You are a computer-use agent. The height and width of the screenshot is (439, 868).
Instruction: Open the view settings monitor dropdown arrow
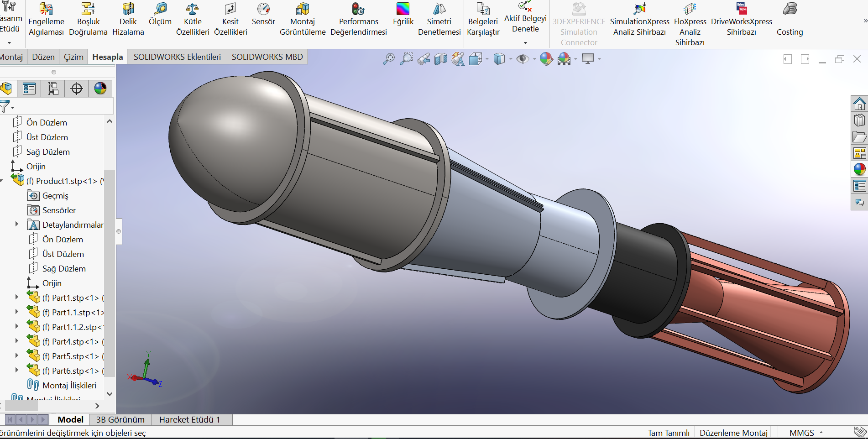pos(599,59)
